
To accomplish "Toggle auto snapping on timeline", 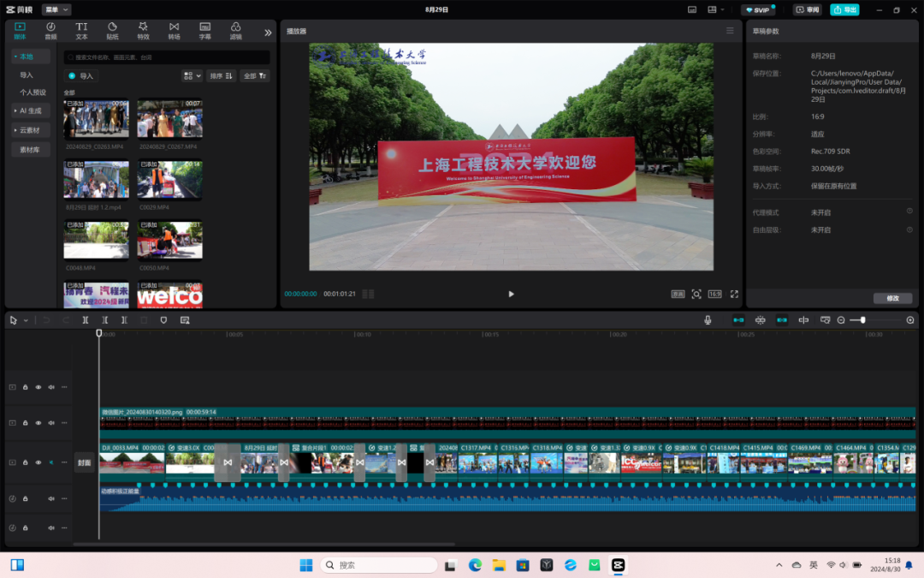I will pos(761,320).
